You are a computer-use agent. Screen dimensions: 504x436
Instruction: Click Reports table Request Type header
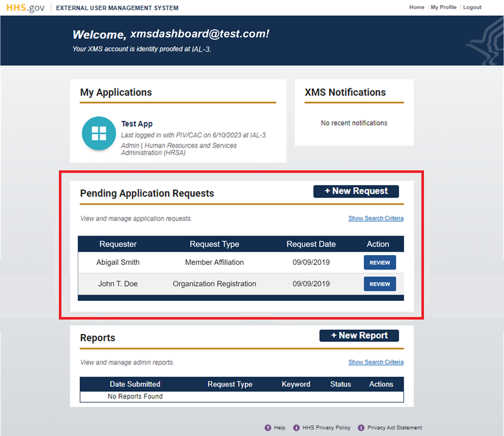(x=230, y=384)
